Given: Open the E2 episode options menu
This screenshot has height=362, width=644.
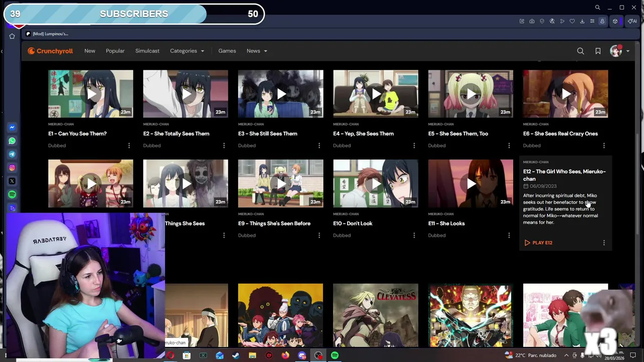Looking at the screenshot, I should click(x=224, y=146).
